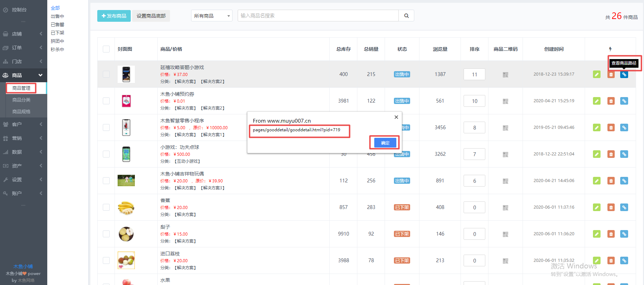Filter products by 秒杀中
Image resolution: width=644 pixels, height=285 pixels.
click(x=57, y=49)
